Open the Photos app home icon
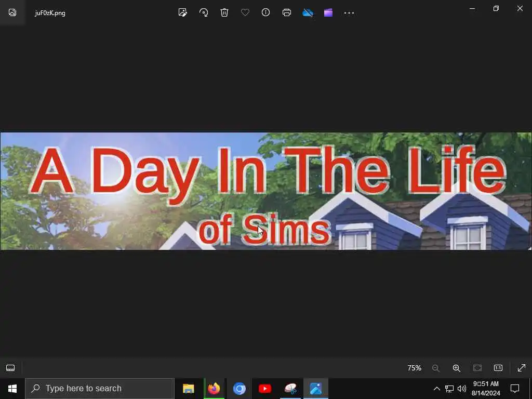Viewport: 532px width, 399px height. point(12,12)
